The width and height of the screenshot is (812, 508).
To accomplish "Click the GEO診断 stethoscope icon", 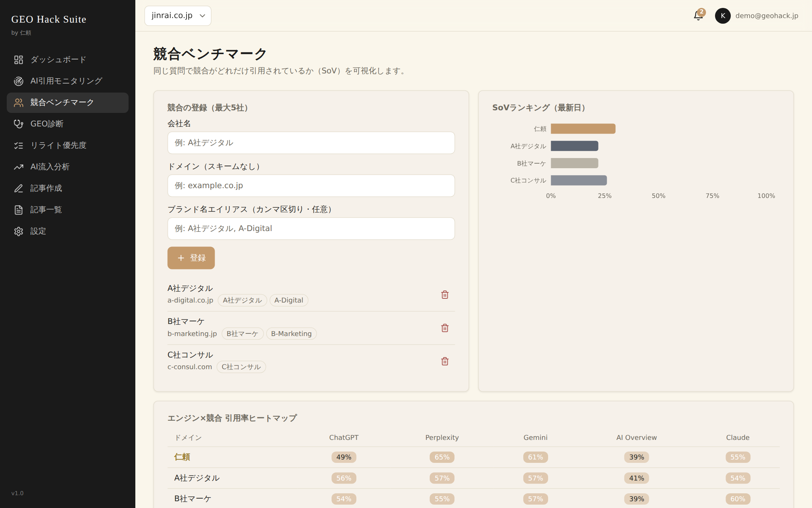I will [18, 124].
